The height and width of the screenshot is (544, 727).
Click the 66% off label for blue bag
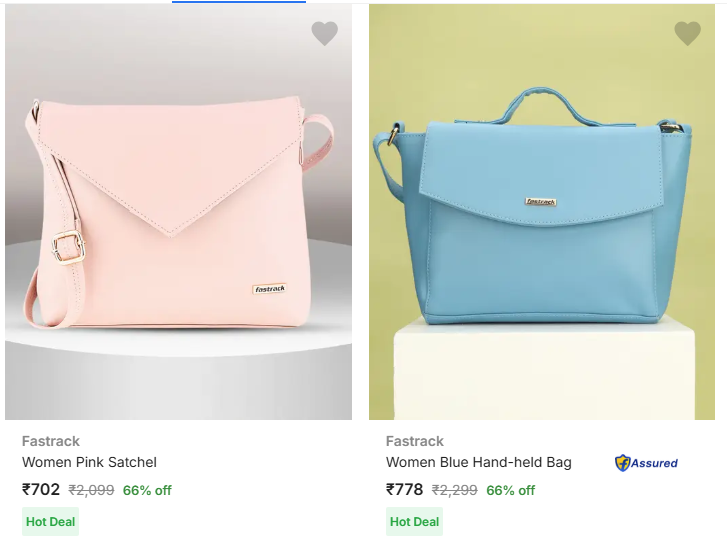(511, 491)
